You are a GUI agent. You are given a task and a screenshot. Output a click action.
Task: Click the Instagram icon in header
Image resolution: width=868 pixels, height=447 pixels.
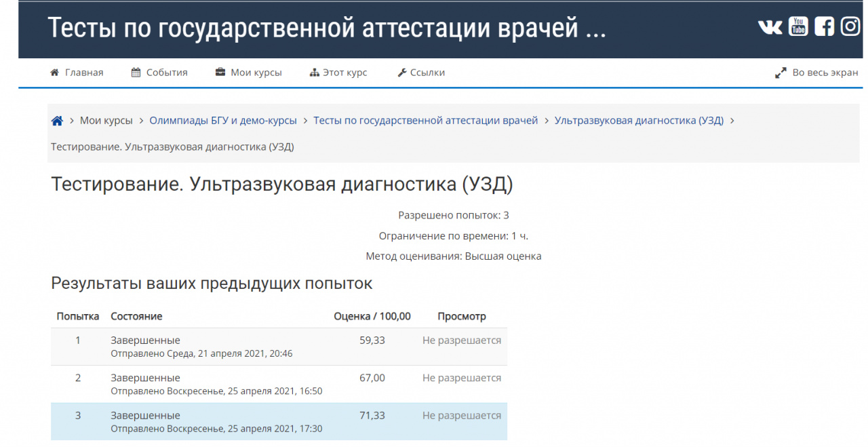click(850, 26)
